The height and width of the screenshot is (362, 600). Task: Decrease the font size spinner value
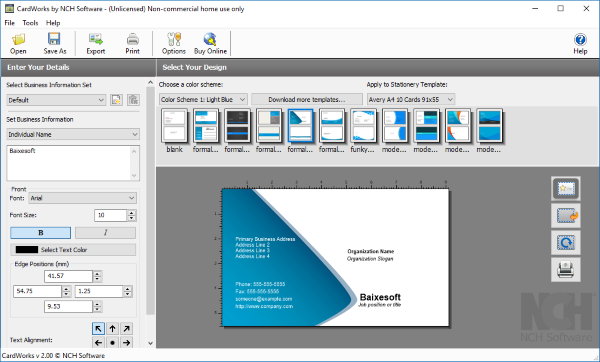132,219
